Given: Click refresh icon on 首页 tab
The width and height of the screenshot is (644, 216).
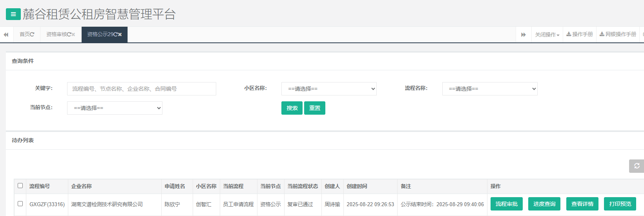Looking at the screenshot, I should click(32, 35).
